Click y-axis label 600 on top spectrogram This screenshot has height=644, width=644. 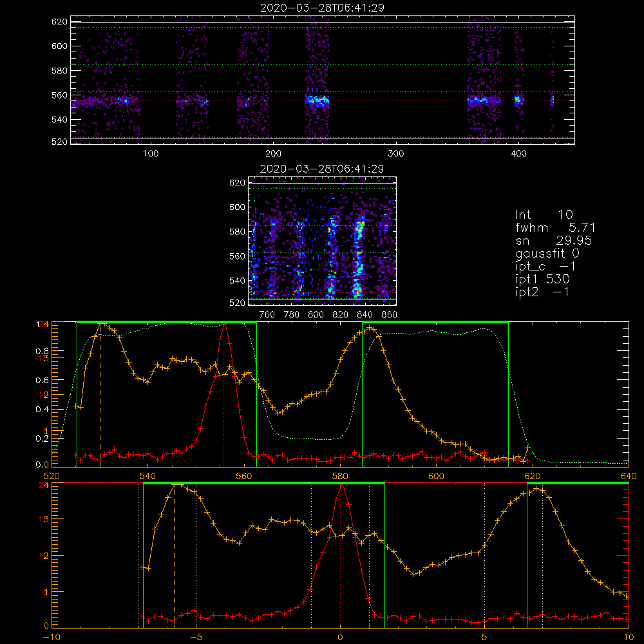pyautogui.click(x=59, y=46)
